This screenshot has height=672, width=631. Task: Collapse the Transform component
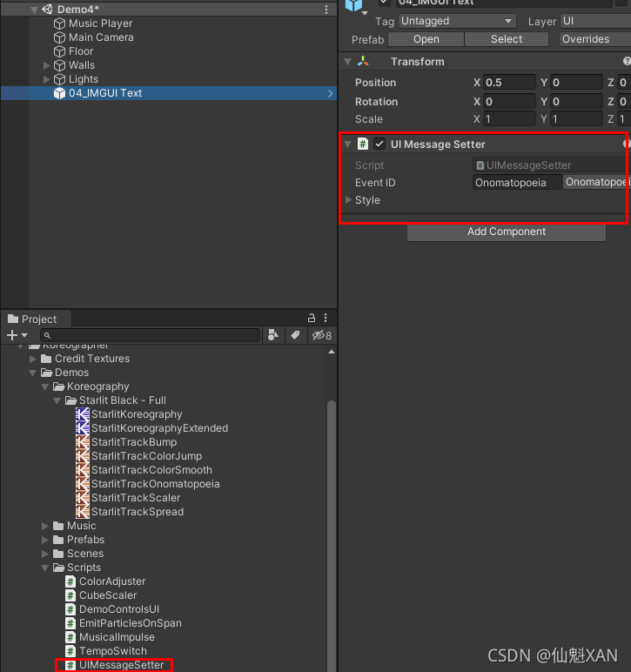tap(348, 62)
